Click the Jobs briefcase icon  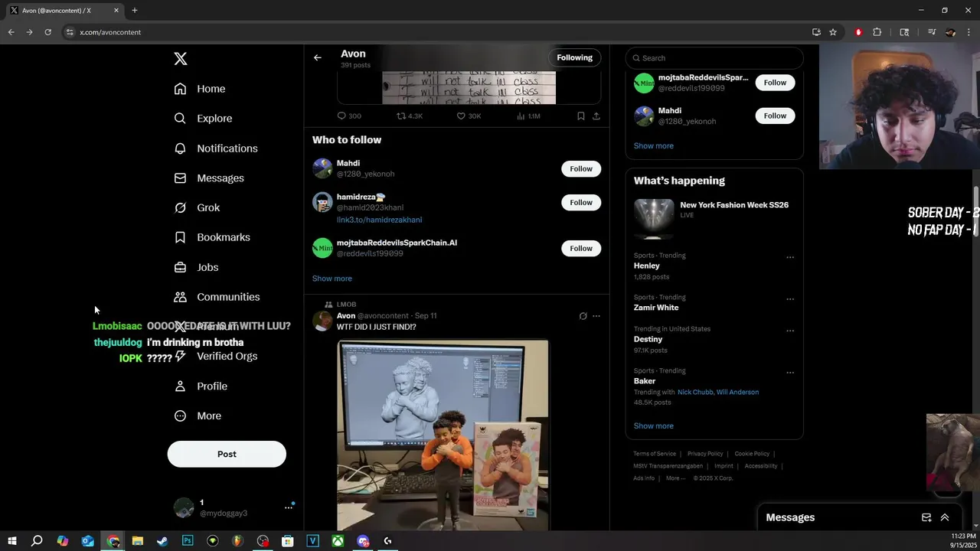pos(180,267)
